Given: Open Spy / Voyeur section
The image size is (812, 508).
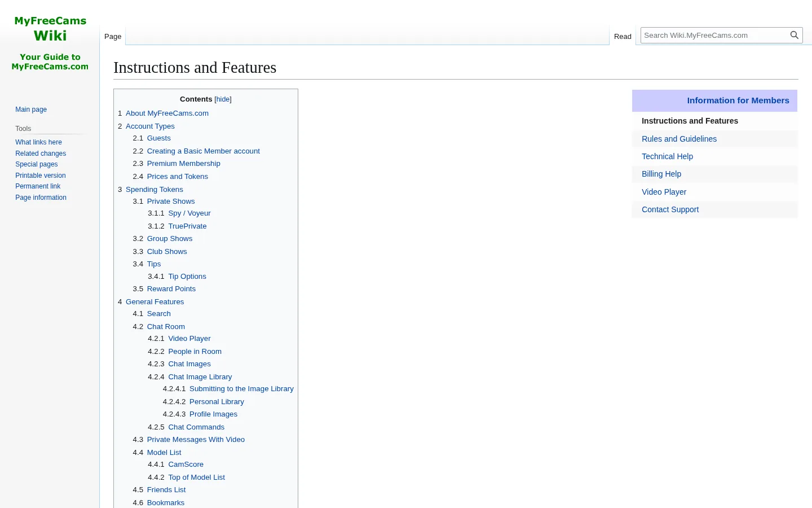Looking at the screenshot, I should (x=189, y=213).
